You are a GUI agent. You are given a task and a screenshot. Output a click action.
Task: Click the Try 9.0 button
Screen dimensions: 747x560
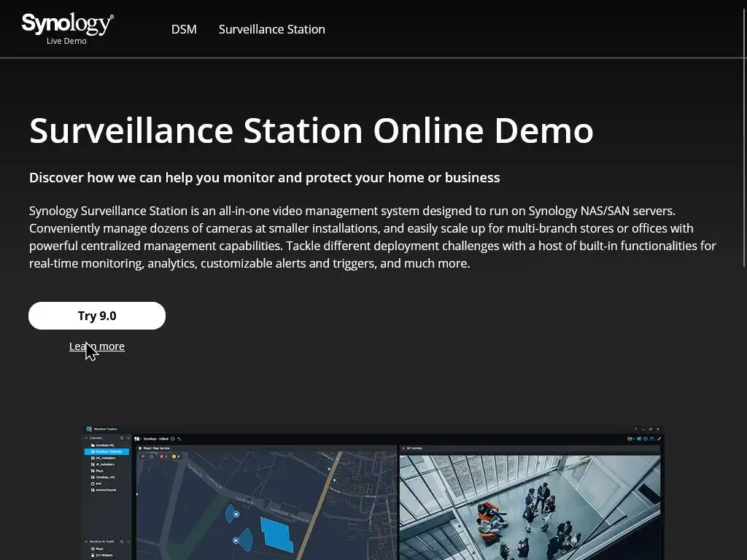tap(97, 316)
